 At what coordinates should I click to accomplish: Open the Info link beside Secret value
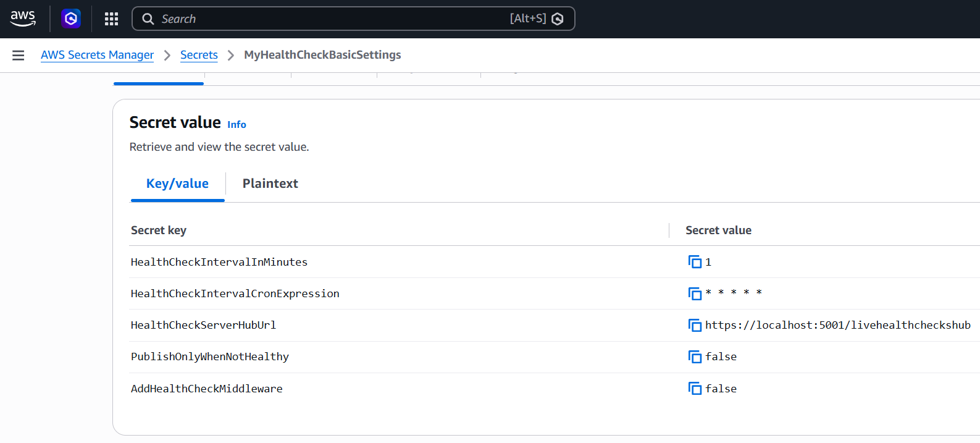click(x=237, y=125)
